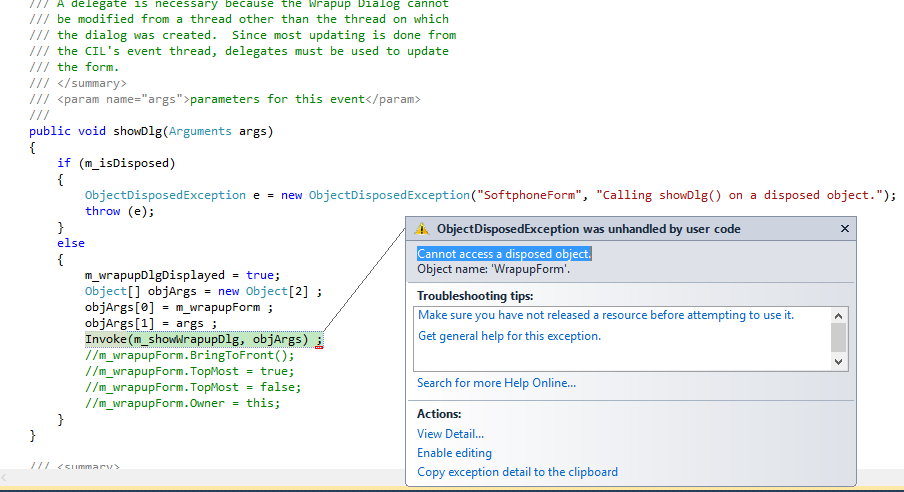
Task: Open View Detail... action
Action: [450, 434]
